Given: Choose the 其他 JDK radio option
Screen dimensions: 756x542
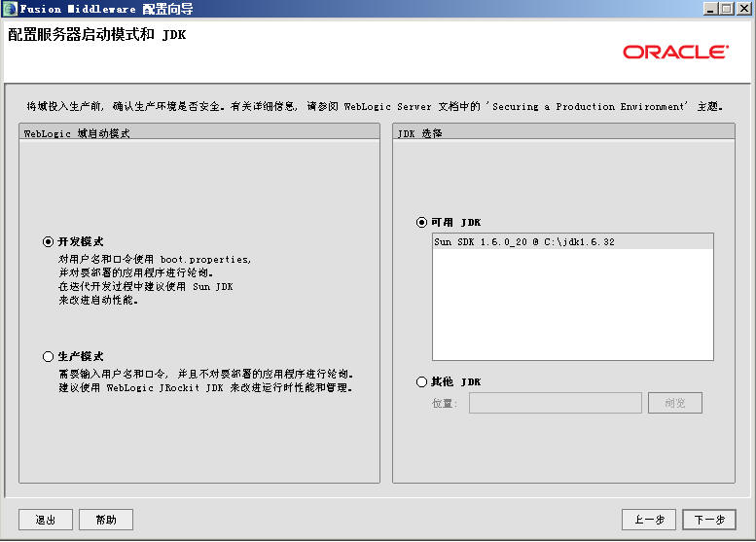Looking at the screenshot, I should point(421,381).
